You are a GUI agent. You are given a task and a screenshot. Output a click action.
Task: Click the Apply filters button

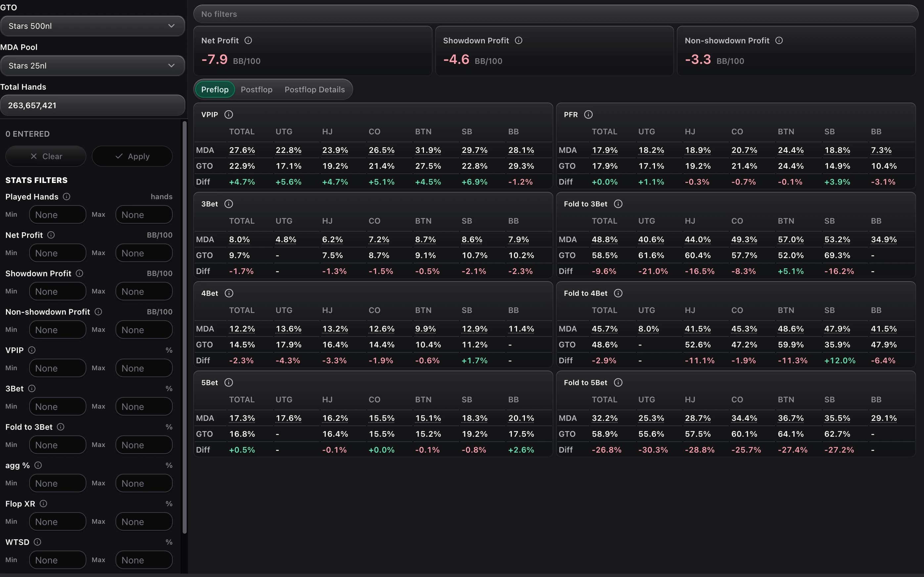[x=132, y=156]
